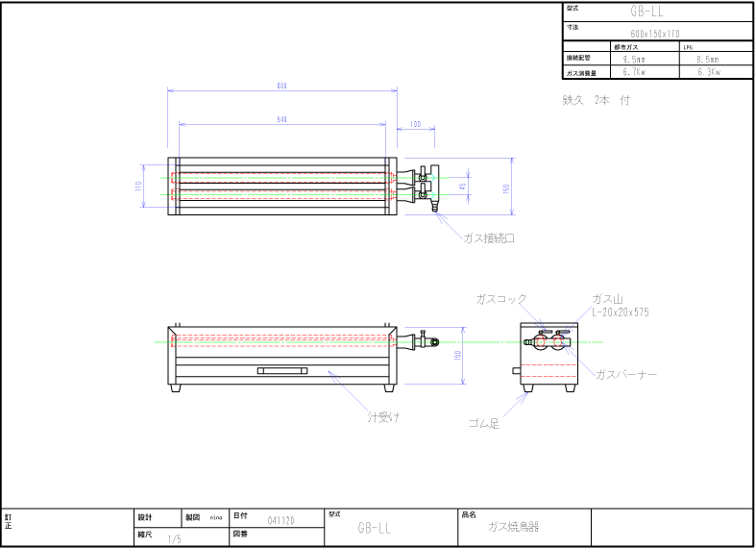Select the ゴム足 annotation text

pos(483,423)
